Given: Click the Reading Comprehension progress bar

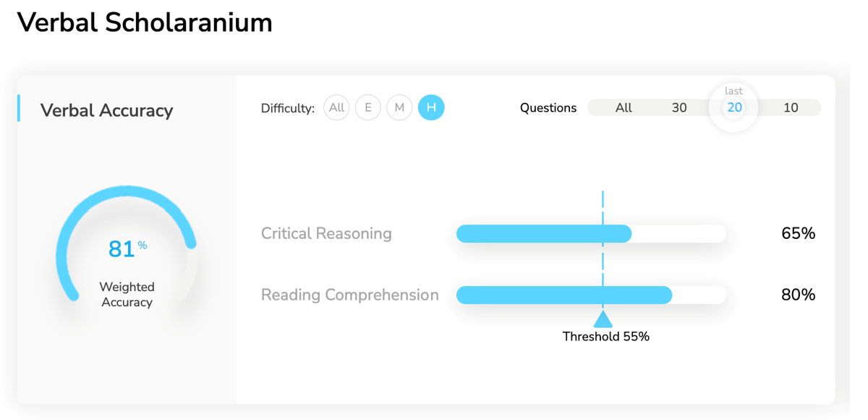Looking at the screenshot, I should (591, 295).
